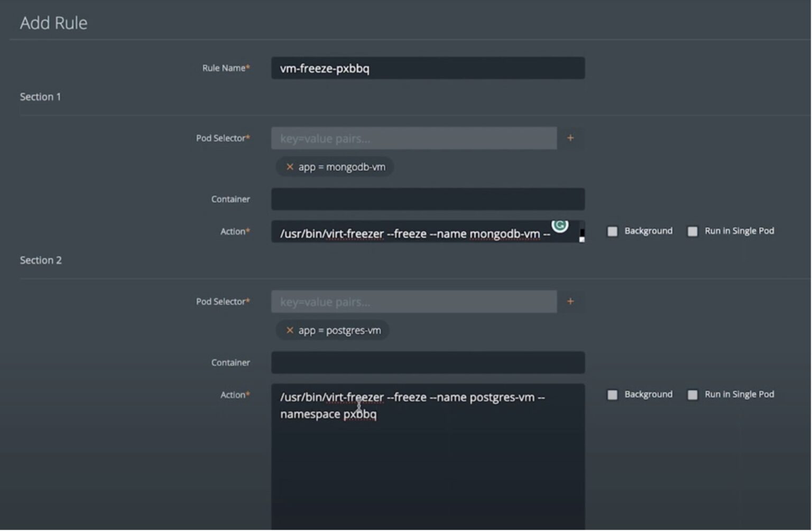The height and width of the screenshot is (531, 812).
Task: Click the Grammarly icon in the mongodb Action field
Action: pyautogui.click(x=560, y=226)
